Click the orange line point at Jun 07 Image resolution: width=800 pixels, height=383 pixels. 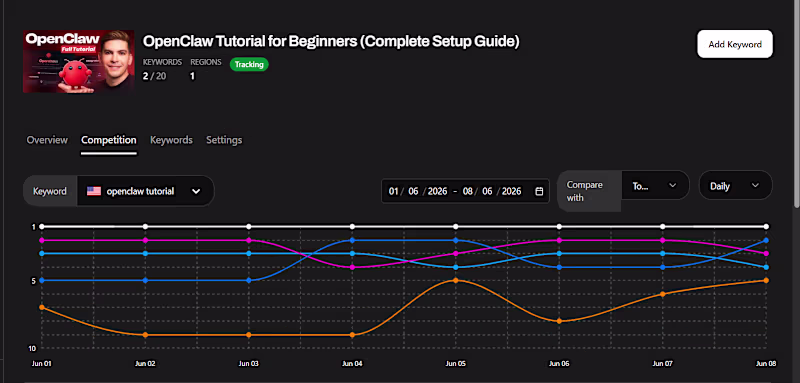(x=662, y=294)
